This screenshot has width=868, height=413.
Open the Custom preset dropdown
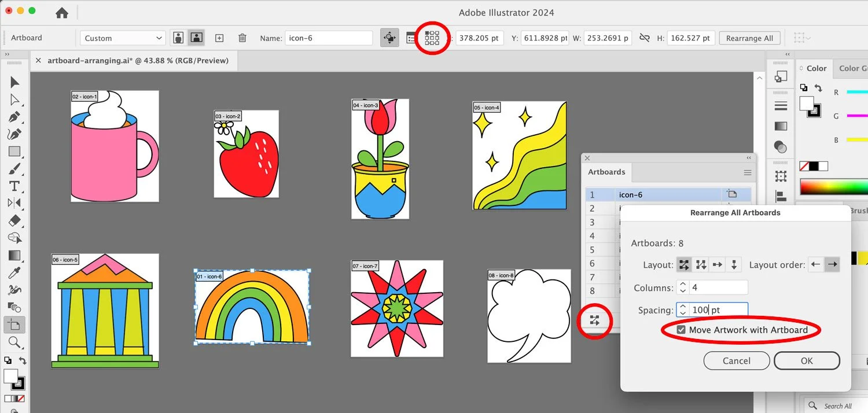[x=122, y=37]
